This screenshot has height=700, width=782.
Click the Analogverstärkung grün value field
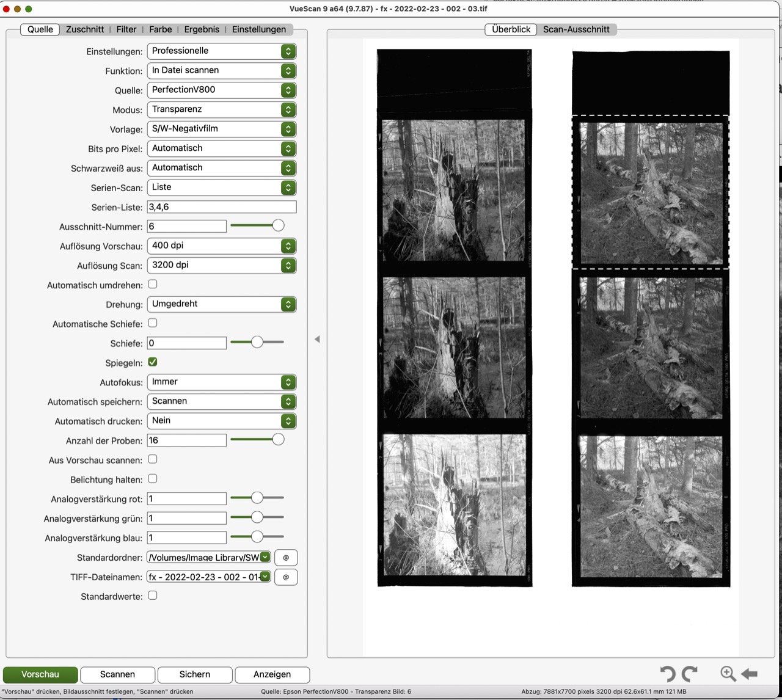[x=186, y=519]
